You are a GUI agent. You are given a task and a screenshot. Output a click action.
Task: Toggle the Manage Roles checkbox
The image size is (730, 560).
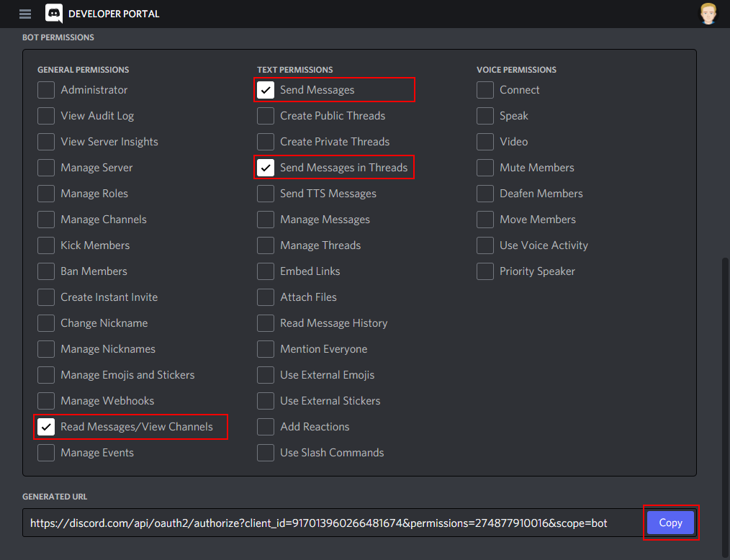[46, 194]
